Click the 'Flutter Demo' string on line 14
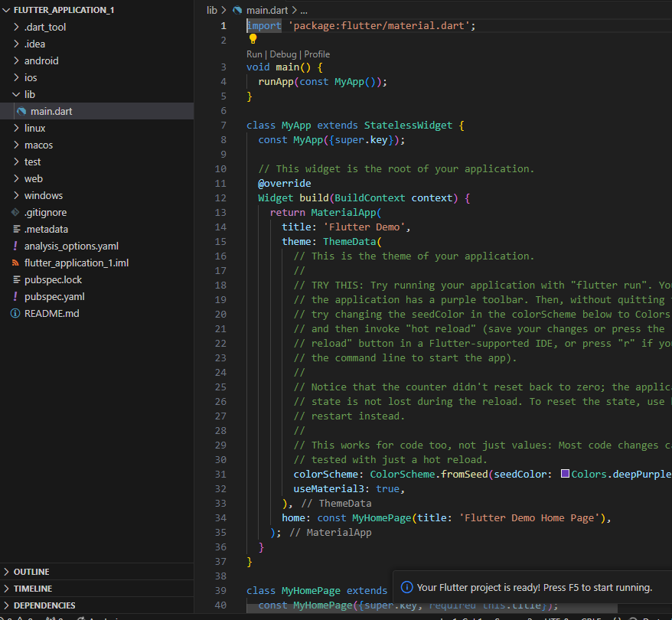 [364, 227]
